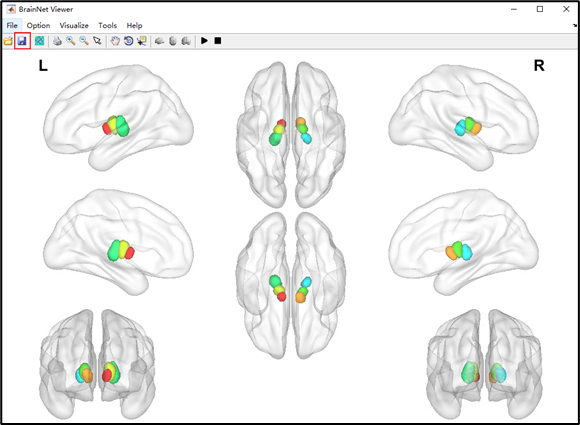Select the data cursor tool
Image resolution: width=580 pixels, height=425 pixels.
tap(142, 41)
